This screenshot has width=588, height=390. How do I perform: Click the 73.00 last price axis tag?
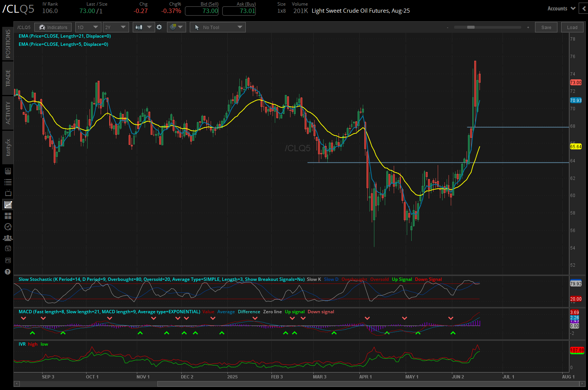tap(576, 82)
